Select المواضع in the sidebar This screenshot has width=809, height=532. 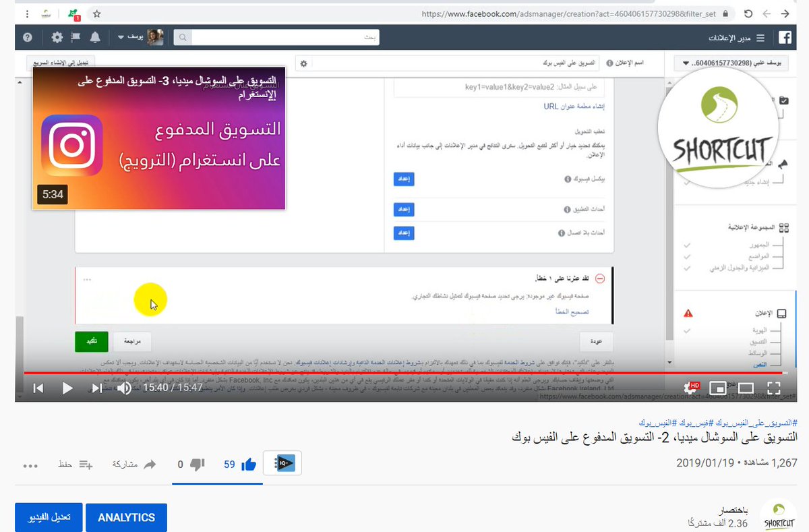pos(758,256)
